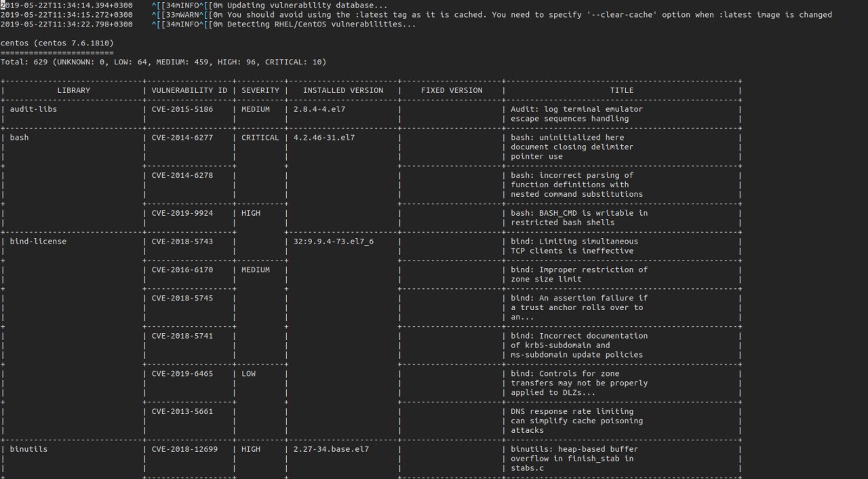Click title 'Audit: log terminal emulator'
The image size is (868, 479).
577,109
